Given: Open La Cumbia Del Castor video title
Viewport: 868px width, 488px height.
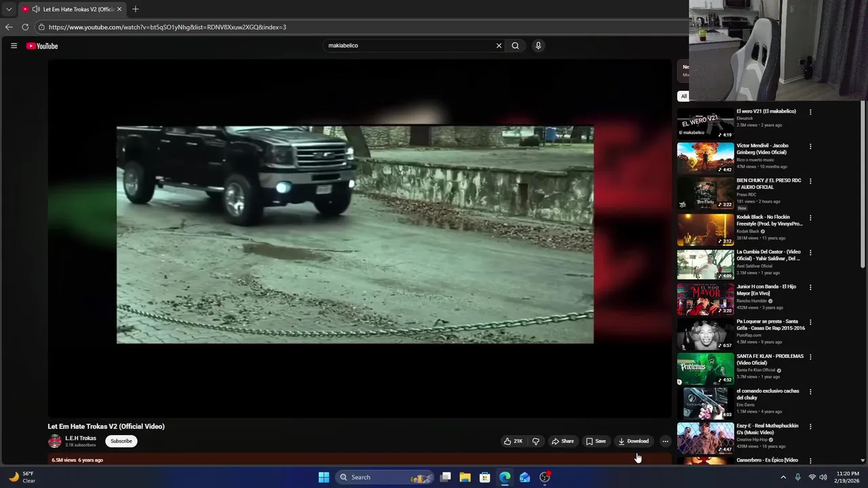Looking at the screenshot, I should pos(769,256).
